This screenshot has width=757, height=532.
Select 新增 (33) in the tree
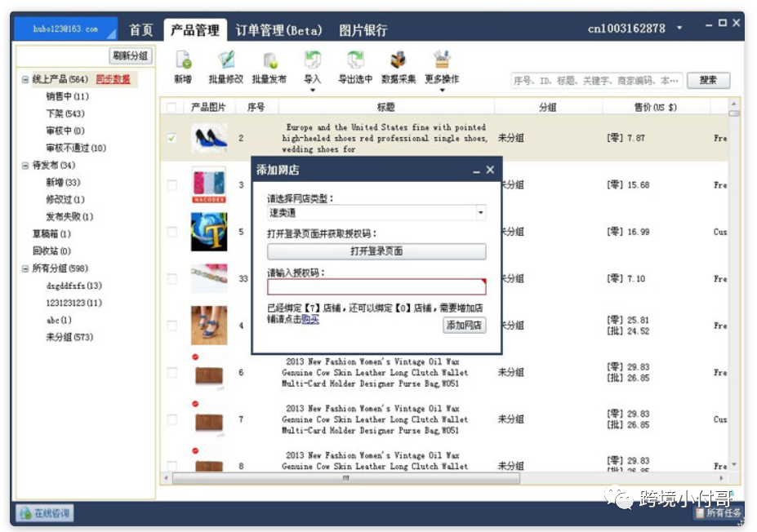63,182
